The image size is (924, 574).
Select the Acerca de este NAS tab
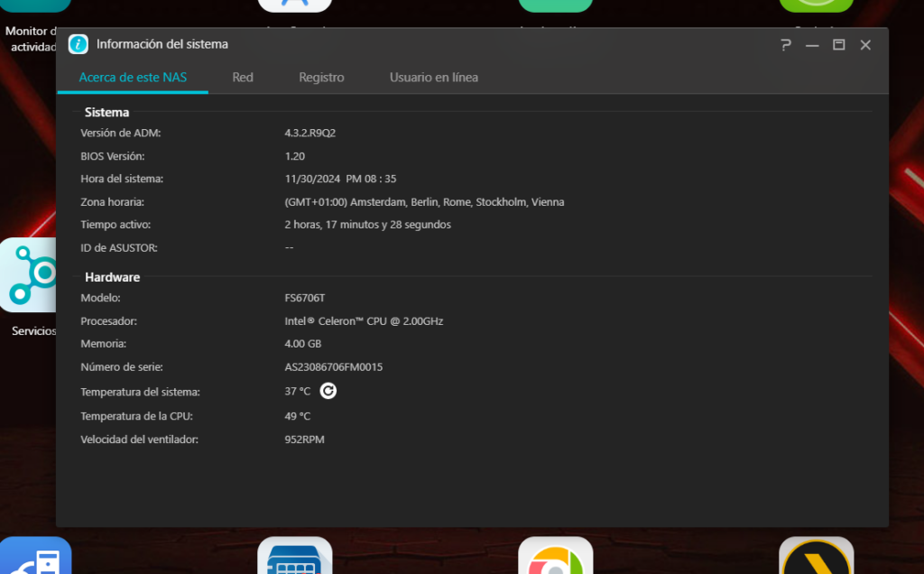click(x=133, y=78)
